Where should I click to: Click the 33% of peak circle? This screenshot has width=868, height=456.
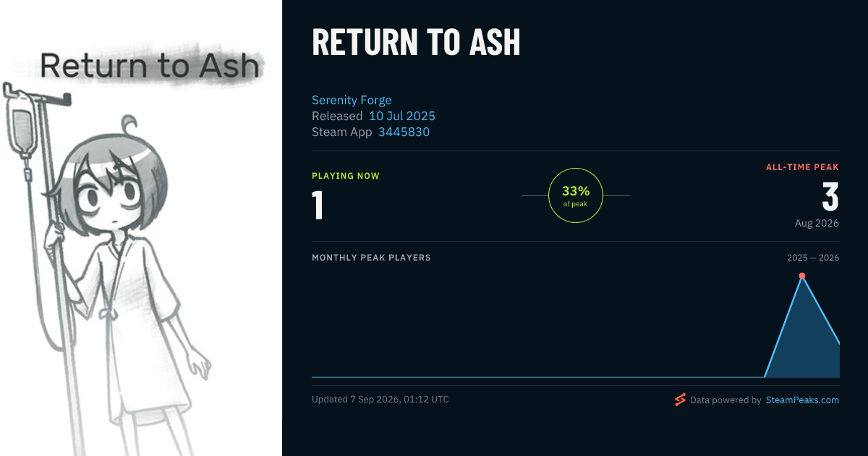point(576,195)
